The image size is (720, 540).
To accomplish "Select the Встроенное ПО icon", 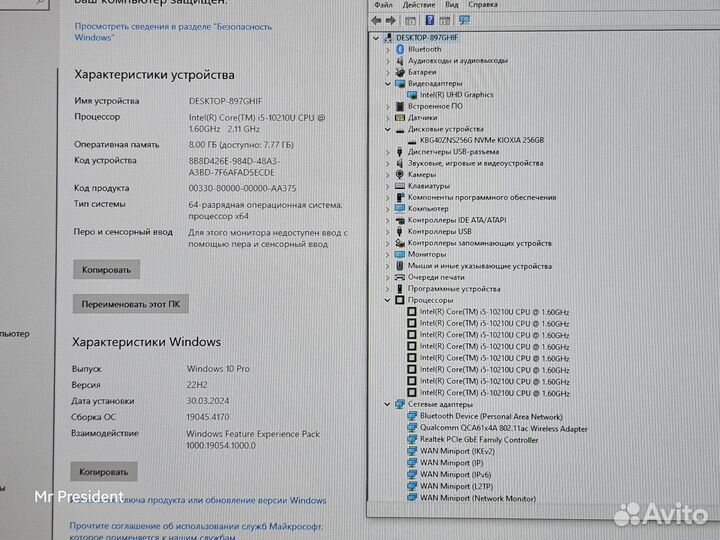I will coord(400,107).
